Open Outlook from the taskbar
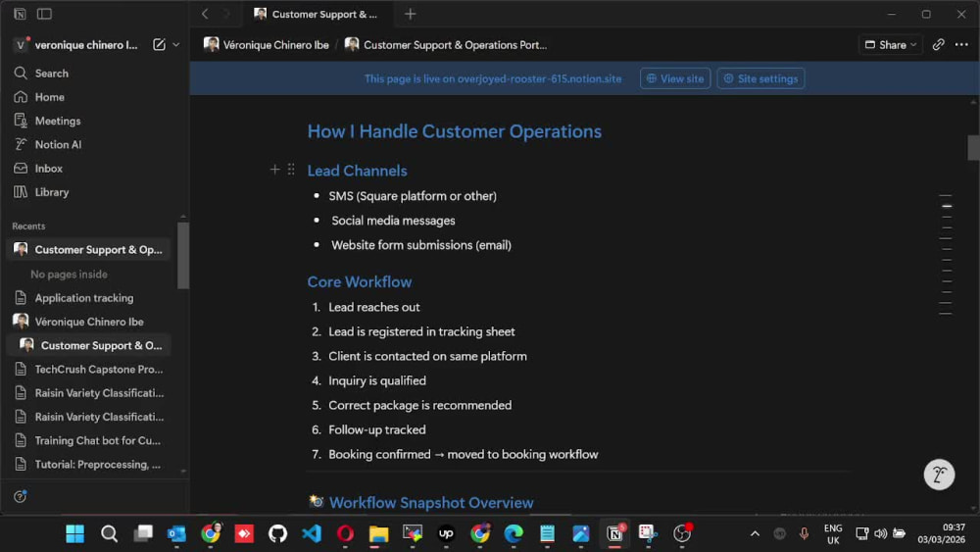980x552 pixels. pos(176,533)
